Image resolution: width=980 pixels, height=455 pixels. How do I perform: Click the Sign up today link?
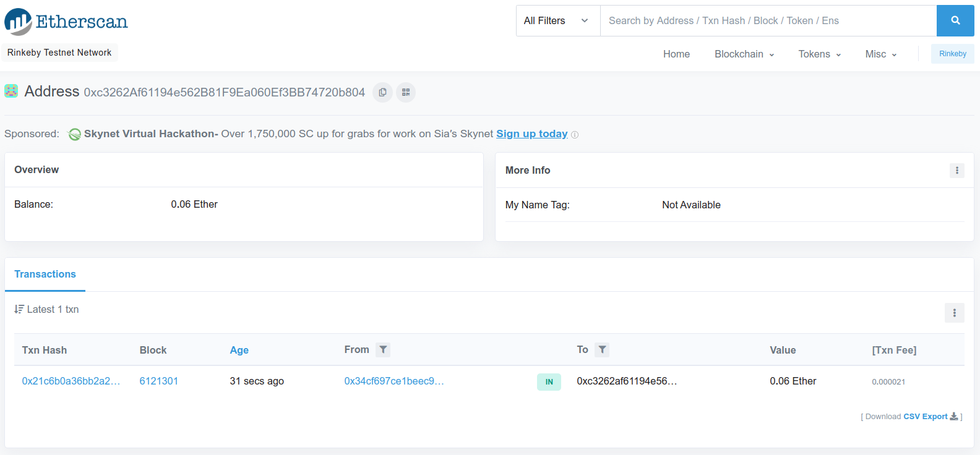point(531,134)
